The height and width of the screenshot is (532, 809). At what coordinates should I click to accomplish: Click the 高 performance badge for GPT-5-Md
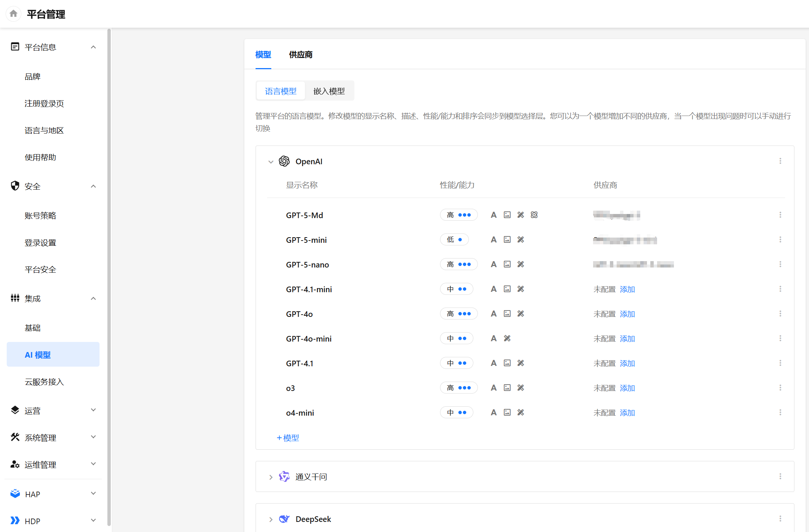tap(459, 215)
